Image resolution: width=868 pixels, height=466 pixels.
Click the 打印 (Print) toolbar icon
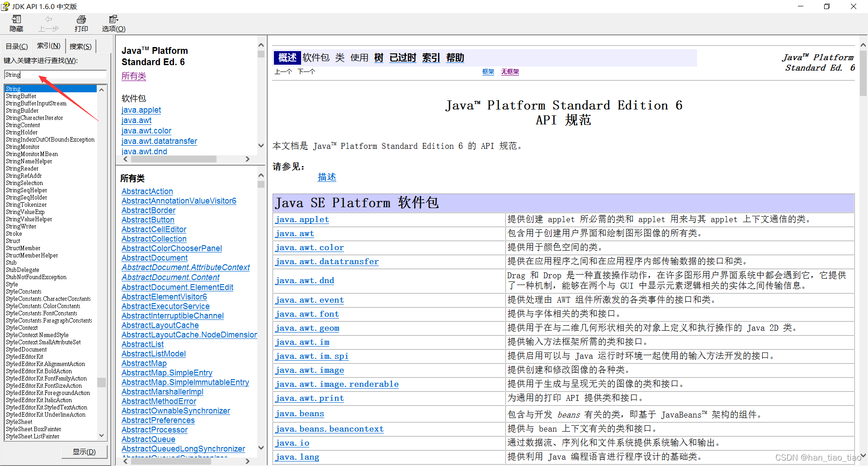pyautogui.click(x=81, y=23)
